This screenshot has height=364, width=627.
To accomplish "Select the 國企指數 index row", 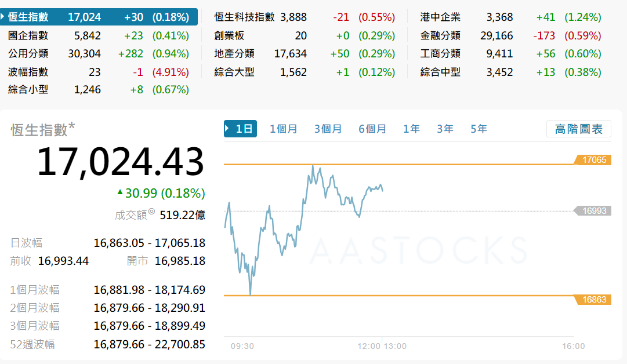I will [x=28, y=35].
